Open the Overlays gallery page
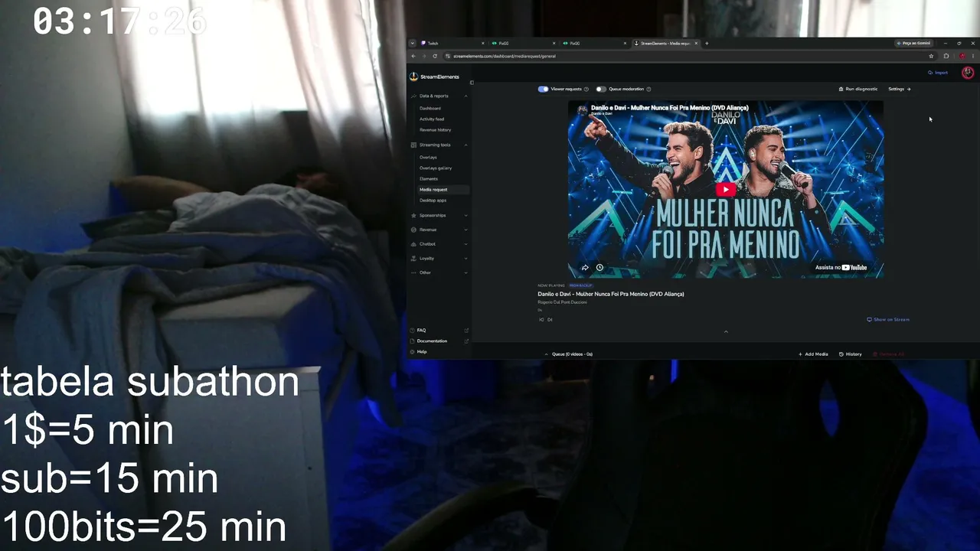 tap(436, 168)
